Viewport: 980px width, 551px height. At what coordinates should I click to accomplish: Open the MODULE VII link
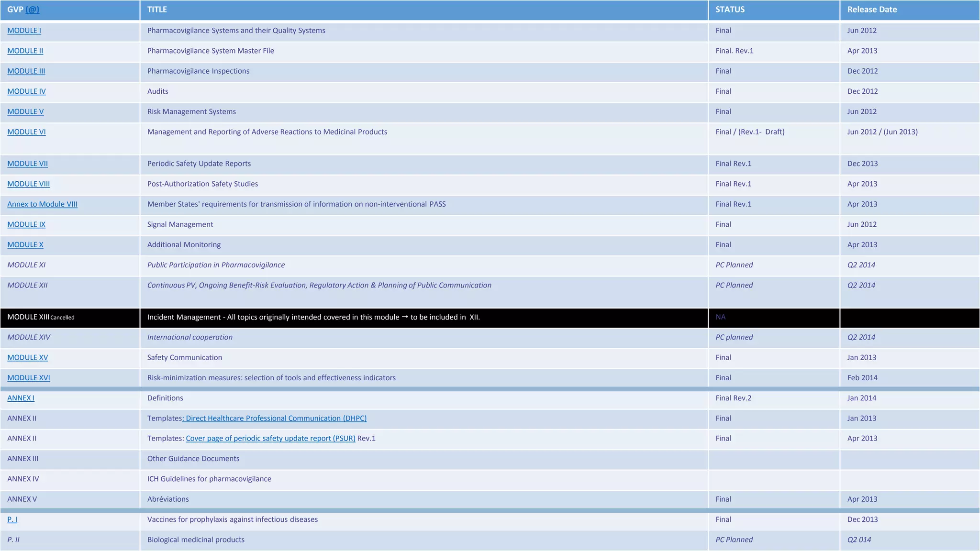(28, 164)
